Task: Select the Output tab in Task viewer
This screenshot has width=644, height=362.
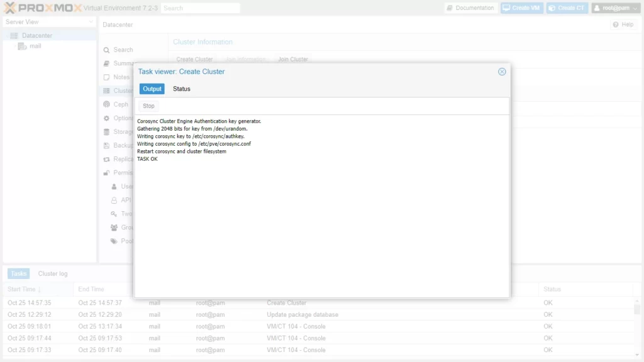Action: coord(152,89)
